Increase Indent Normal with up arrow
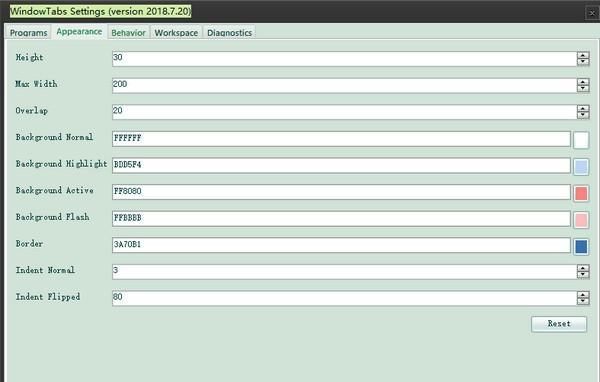The height and width of the screenshot is (382, 600). tap(583, 269)
